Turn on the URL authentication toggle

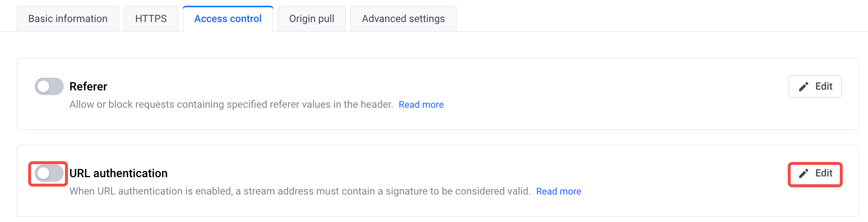pos(49,173)
